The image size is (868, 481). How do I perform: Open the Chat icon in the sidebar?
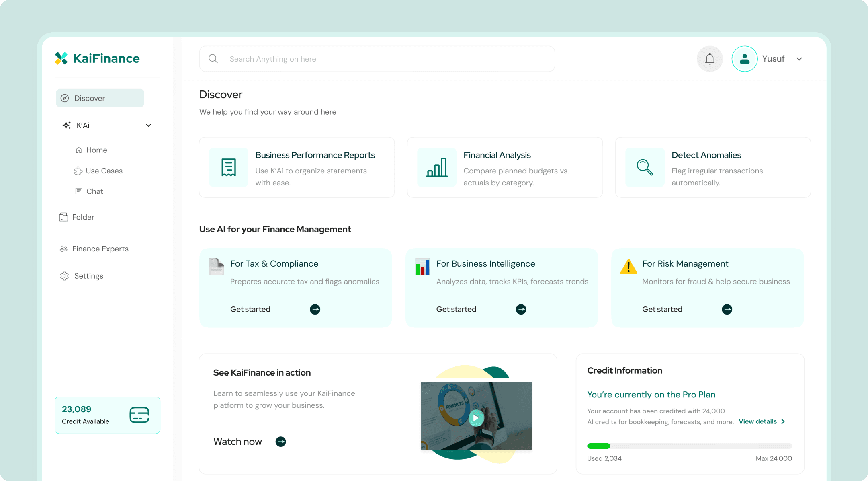[79, 191]
